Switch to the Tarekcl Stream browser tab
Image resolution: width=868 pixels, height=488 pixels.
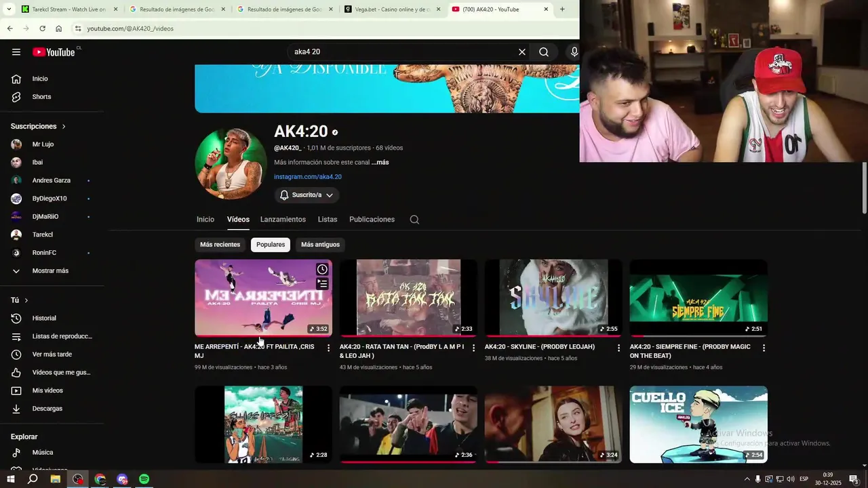[x=70, y=9]
